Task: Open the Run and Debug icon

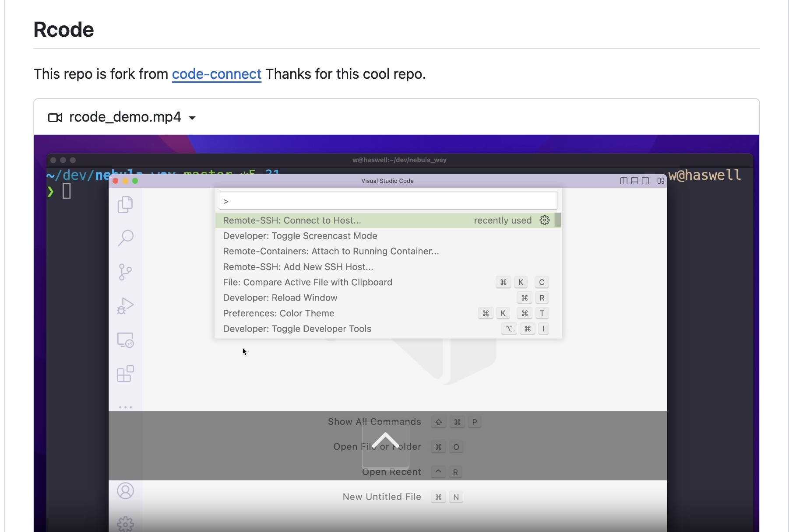Action: (125, 306)
